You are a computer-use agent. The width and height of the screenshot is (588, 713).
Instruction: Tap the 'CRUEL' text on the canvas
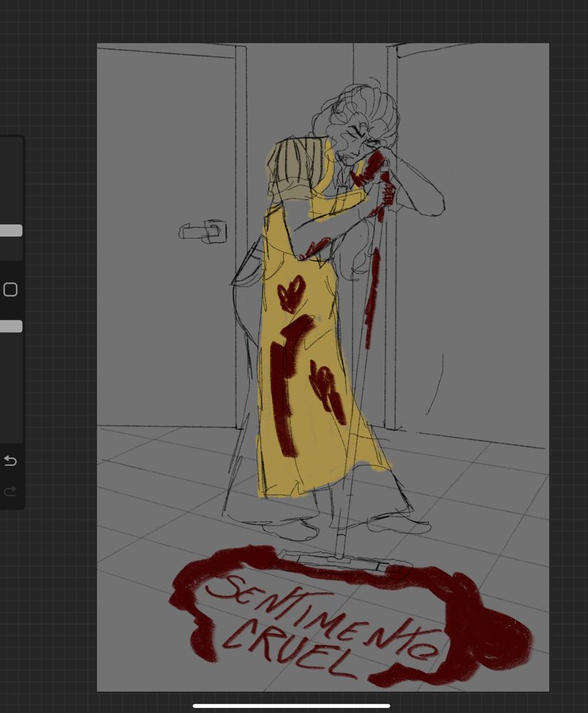click(291, 651)
